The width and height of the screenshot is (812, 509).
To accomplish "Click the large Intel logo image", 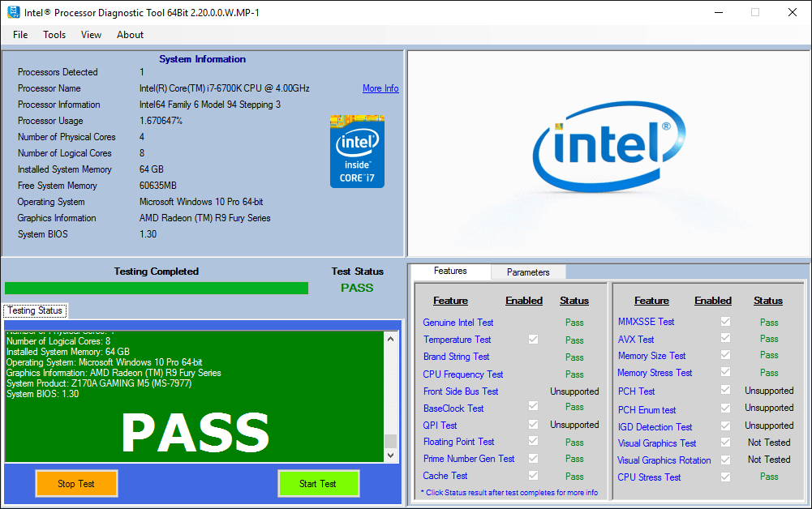I will pos(609,147).
